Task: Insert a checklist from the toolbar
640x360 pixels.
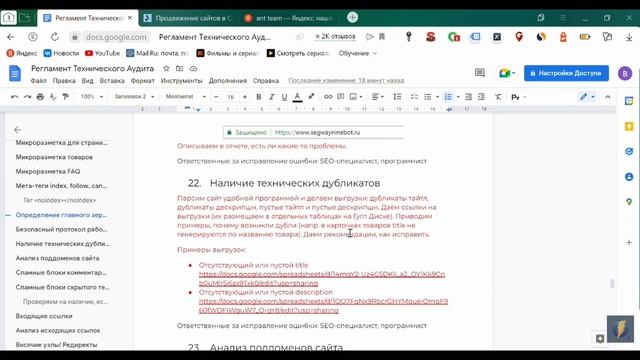Action: tap(414, 97)
